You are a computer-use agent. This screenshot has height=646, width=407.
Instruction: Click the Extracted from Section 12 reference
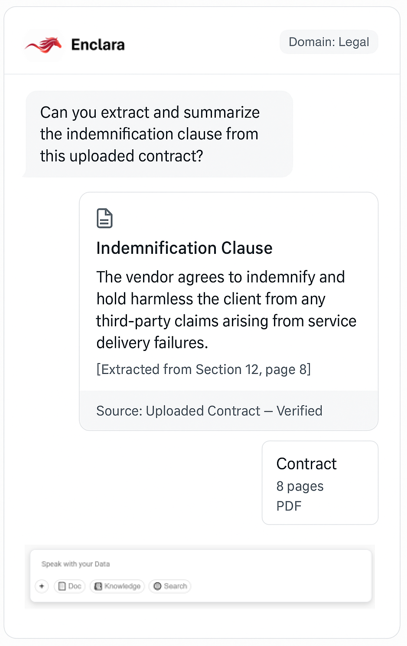[204, 369]
